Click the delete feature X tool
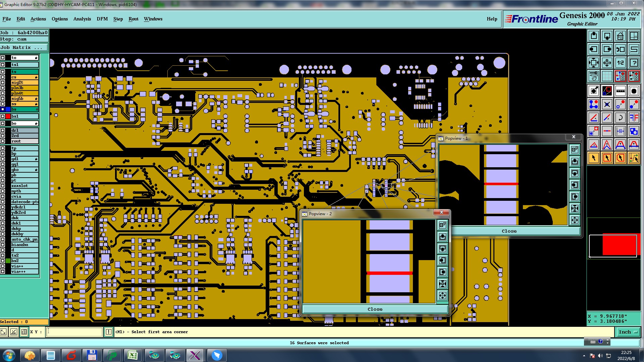Image resolution: width=644 pixels, height=362 pixels. point(607,104)
